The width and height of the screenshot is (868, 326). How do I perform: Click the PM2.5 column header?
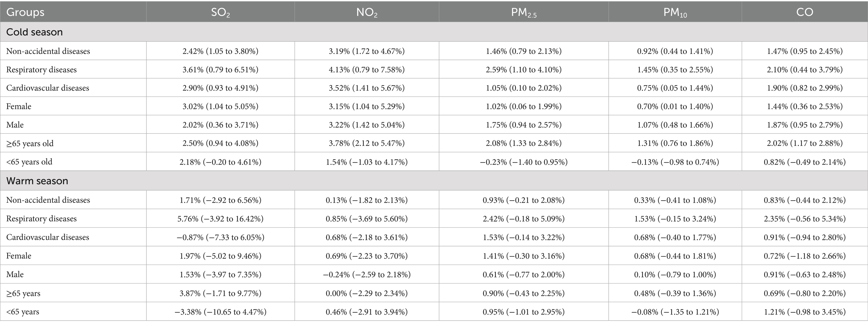524,12
